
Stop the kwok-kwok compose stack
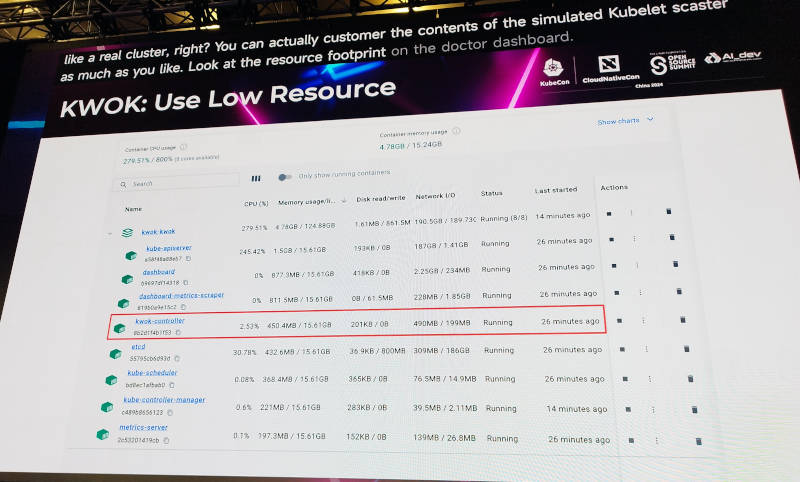click(x=609, y=214)
